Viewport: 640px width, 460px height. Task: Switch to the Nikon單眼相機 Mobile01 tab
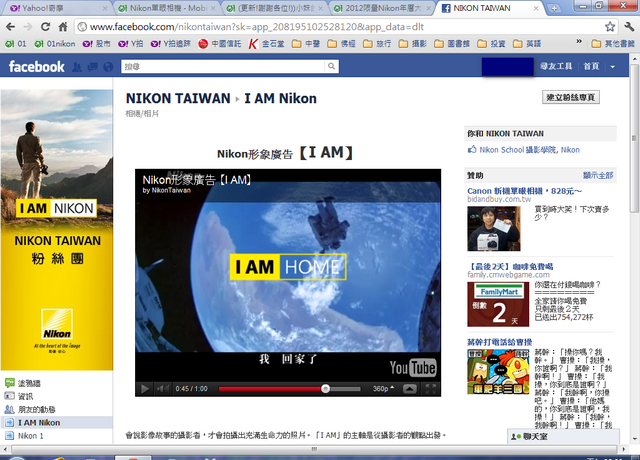168,8
